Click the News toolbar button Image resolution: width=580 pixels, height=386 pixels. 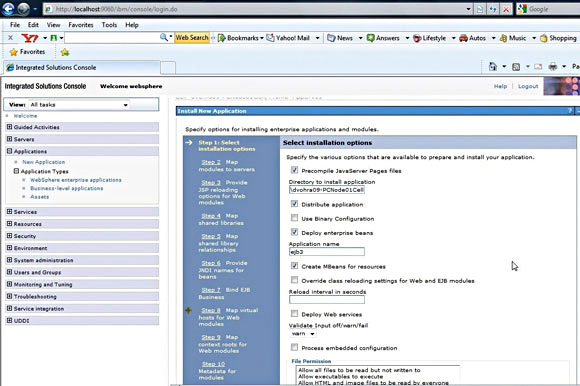(340, 38)
